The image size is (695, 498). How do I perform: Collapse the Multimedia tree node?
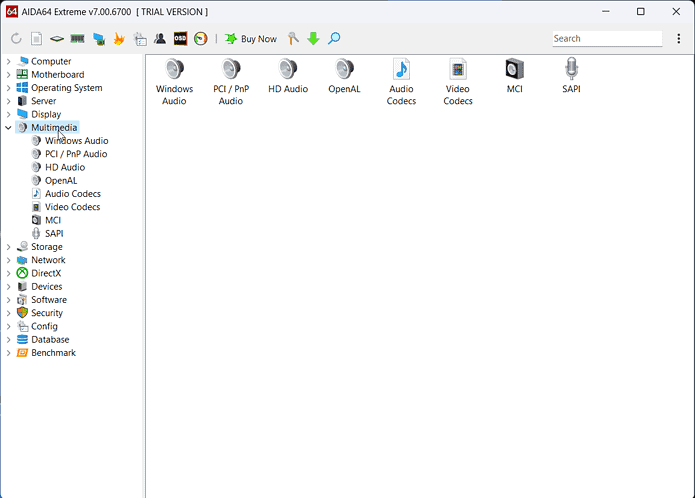click(x=9, y=128)
